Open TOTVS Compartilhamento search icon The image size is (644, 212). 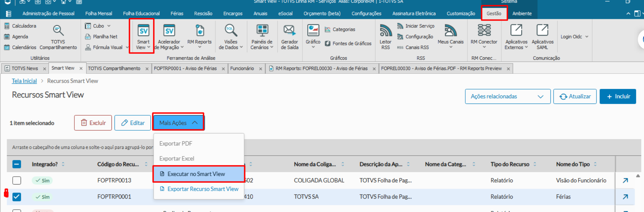pyautogui.click(x=58, y=31)
